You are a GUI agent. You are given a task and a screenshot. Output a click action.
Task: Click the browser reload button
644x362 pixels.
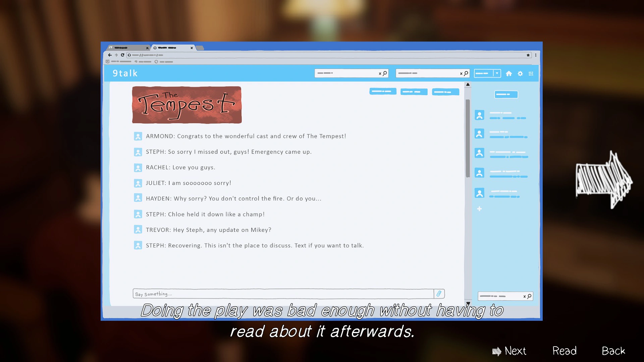(x=122, y=55)
